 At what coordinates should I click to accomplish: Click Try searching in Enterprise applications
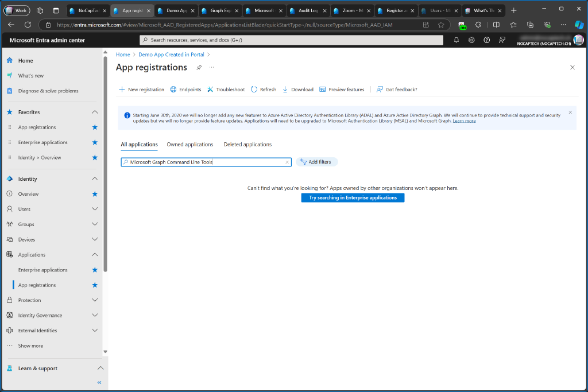[x=353, y=197]
